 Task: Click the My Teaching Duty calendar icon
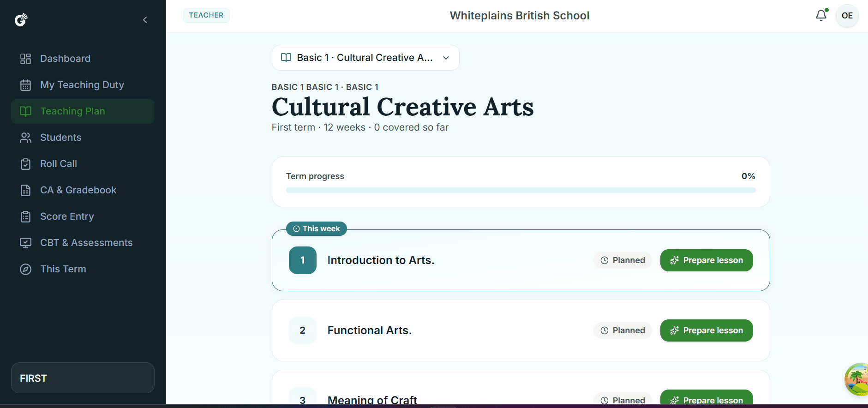(x=25, y=85)
